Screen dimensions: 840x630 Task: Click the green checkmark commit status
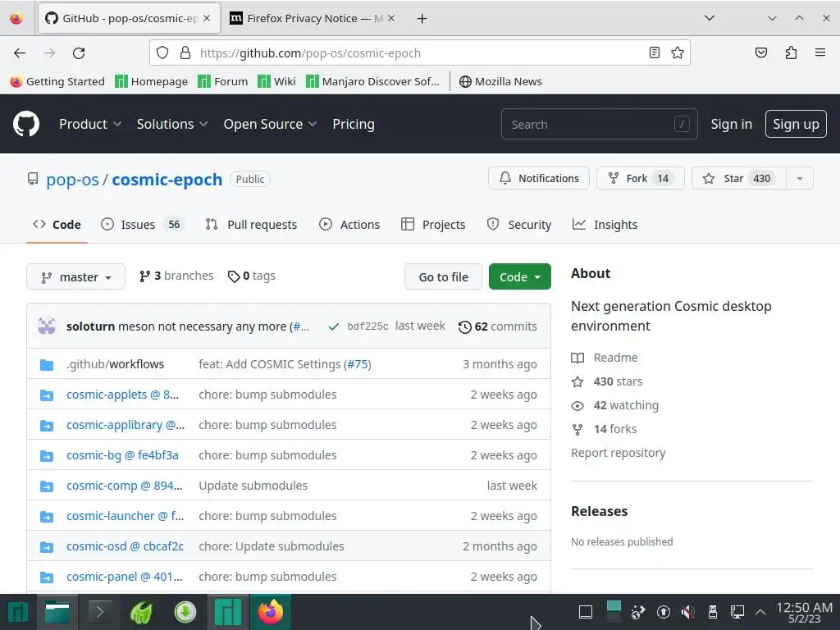pyautogui.click(x=333, y=326)
